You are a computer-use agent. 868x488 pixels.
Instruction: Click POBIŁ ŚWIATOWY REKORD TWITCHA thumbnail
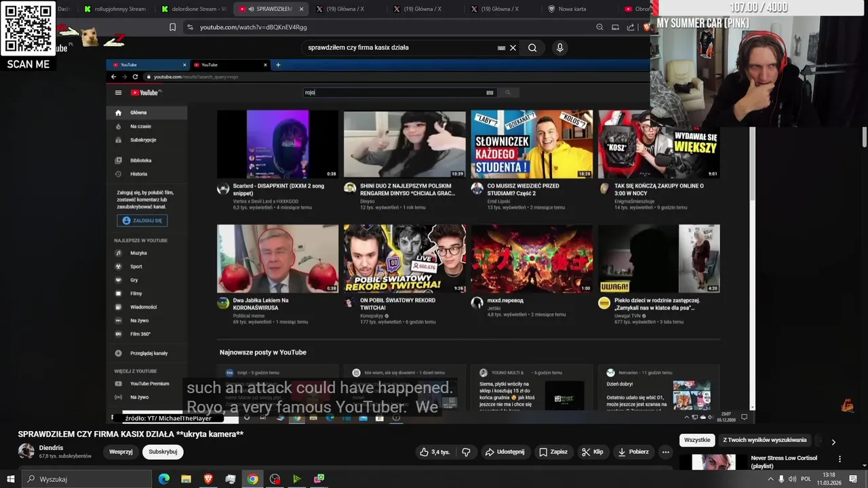point(404,259)
